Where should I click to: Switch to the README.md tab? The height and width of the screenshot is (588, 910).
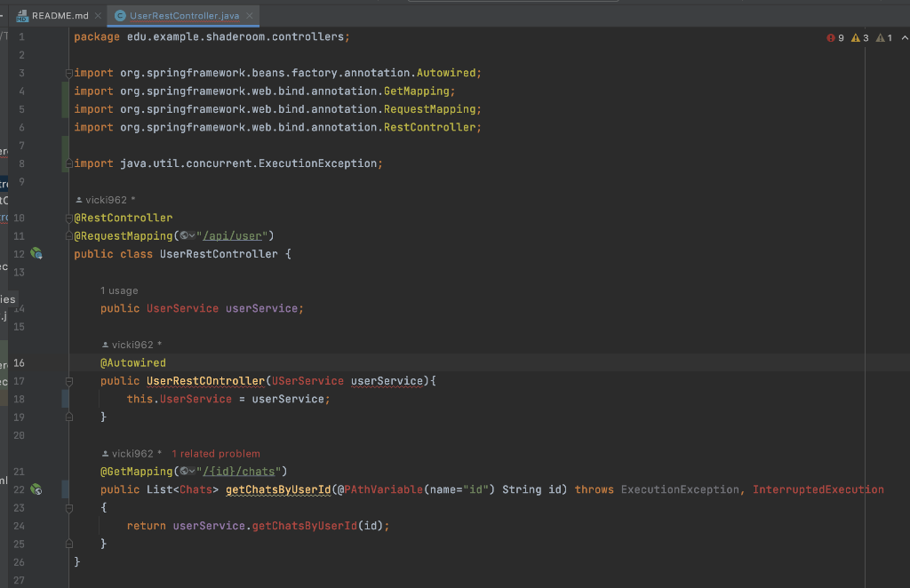coord(60,16)
